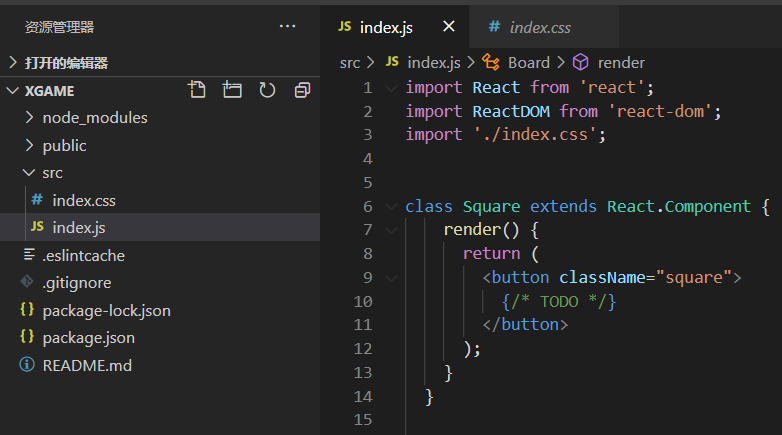The width and height of the screenshot is (782, 435).
Task: Click the 'react-dom' string on line 2
Action: (x=660, y=112)
